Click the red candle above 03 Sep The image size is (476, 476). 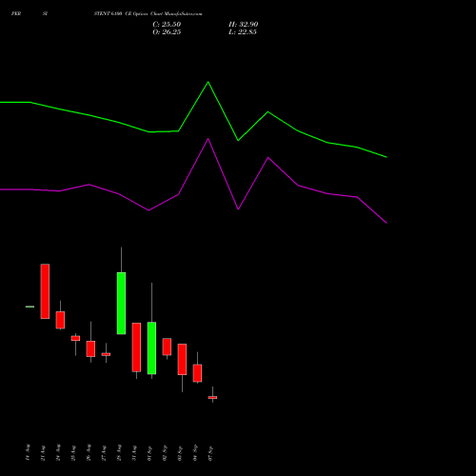[182, 359]
